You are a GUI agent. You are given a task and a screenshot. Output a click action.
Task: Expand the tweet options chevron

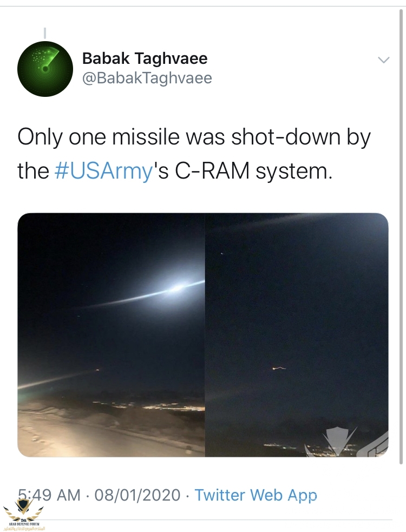pos(383,60)
